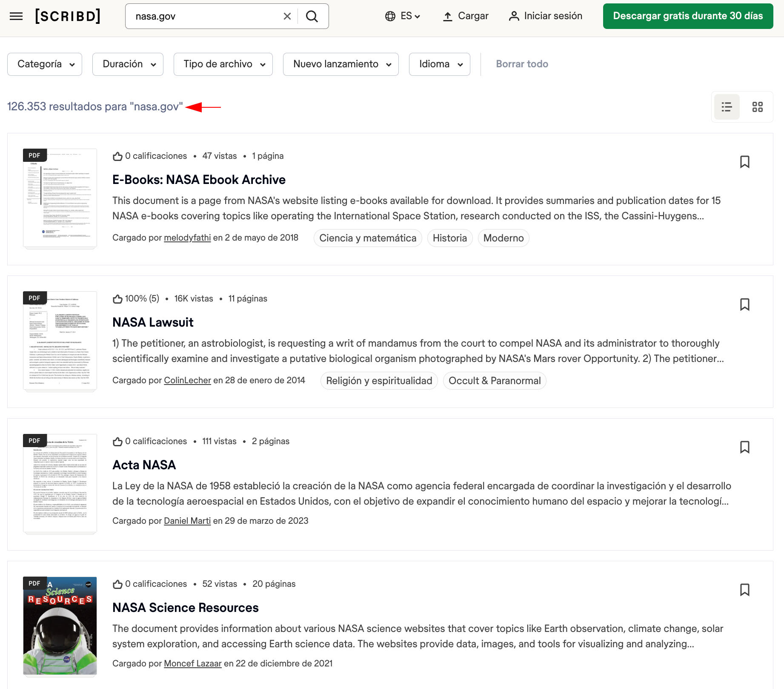Open the hamburger navigation menu
784x689 pixels.
click(16, 16)
